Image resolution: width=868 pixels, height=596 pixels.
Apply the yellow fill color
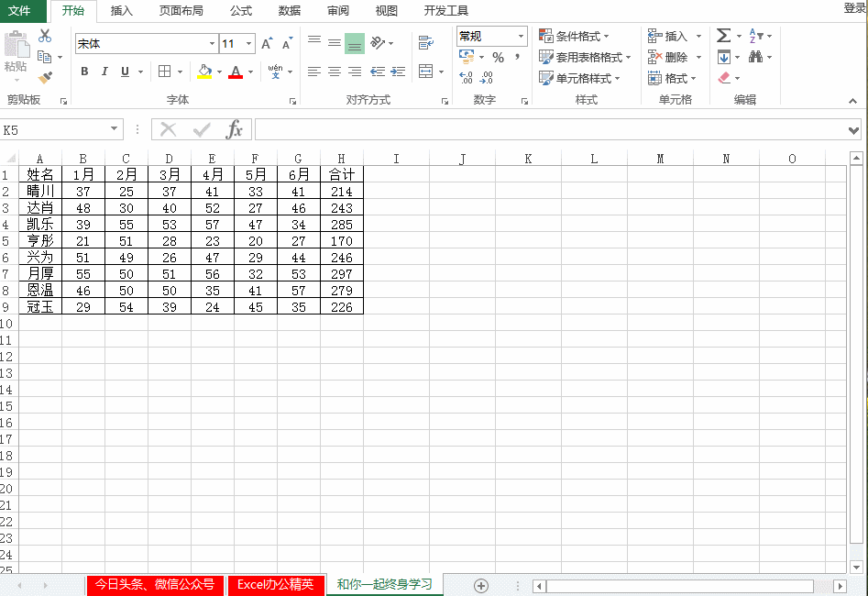click(204, 72)
